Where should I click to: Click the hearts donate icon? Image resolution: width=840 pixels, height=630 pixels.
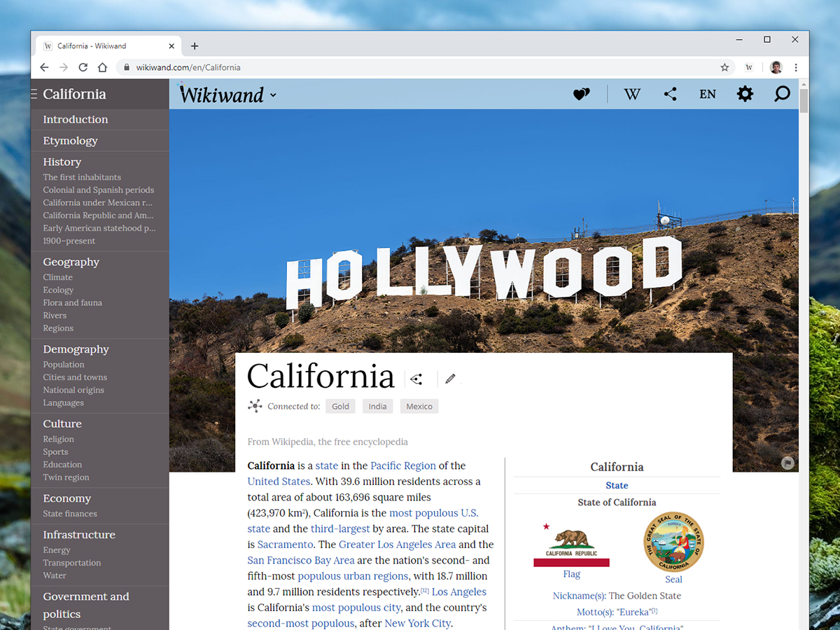click(581, 93)
